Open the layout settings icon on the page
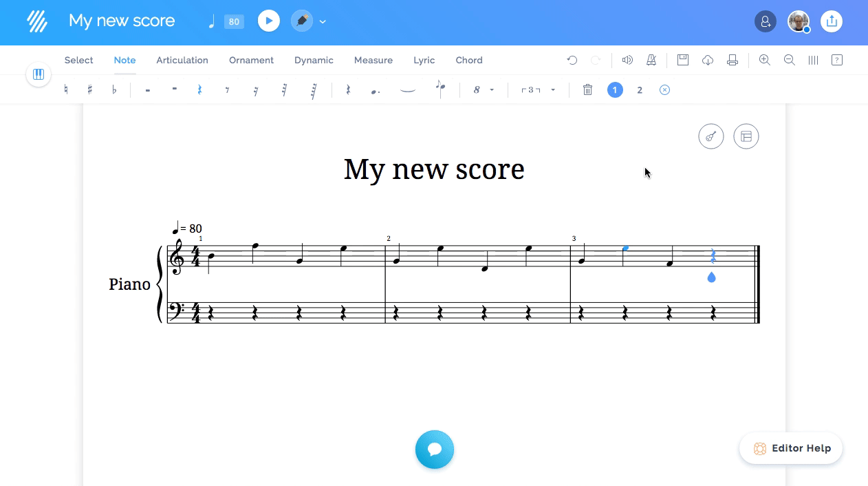This screenshot has width=868, height=486. point(746,136)
